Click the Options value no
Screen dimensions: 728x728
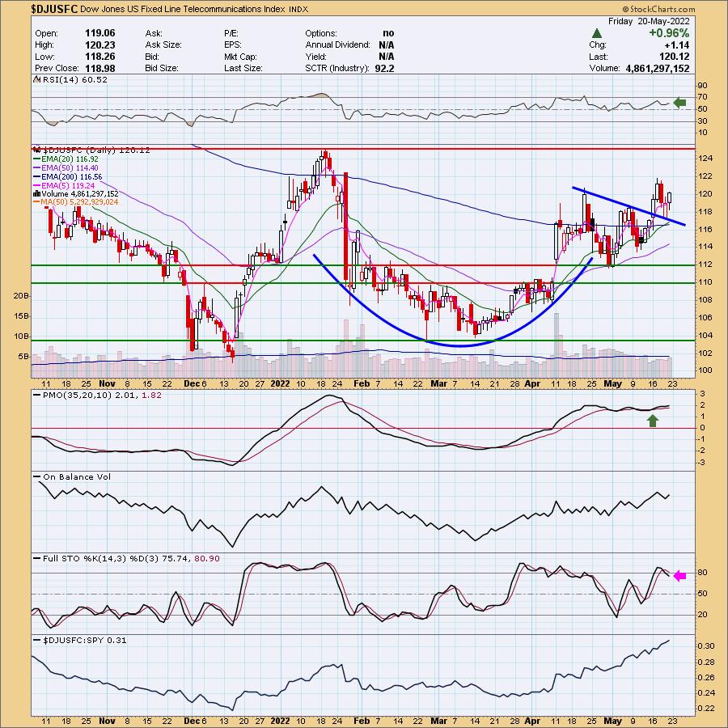click(x=388, y=33)
